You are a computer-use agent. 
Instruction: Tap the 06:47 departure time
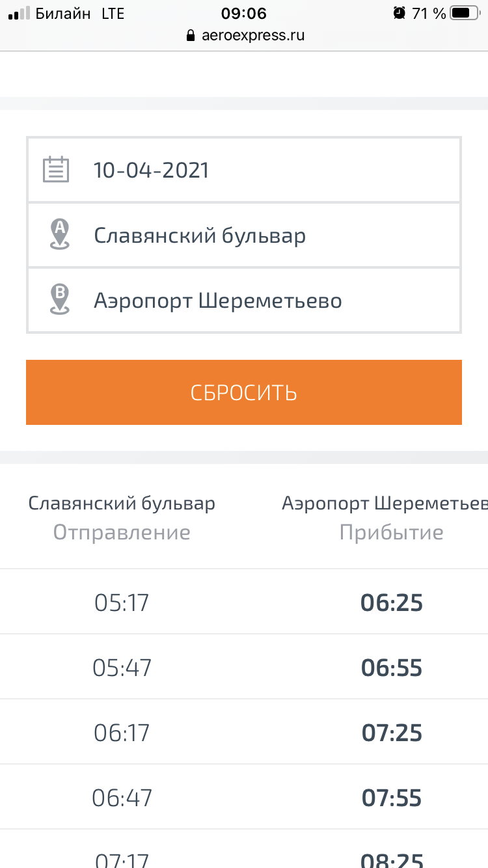[x=122, y=798]
